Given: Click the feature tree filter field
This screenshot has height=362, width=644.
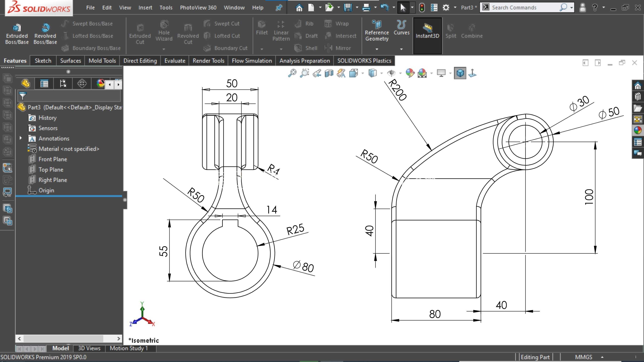Looking at the screenshot, I should click(69, 96).
